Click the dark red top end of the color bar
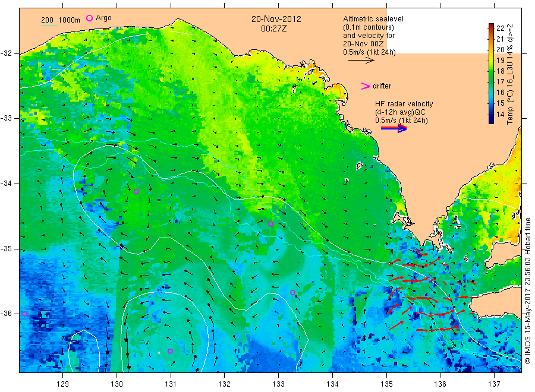This screenshot has width=535, height=392. (492, 26)
